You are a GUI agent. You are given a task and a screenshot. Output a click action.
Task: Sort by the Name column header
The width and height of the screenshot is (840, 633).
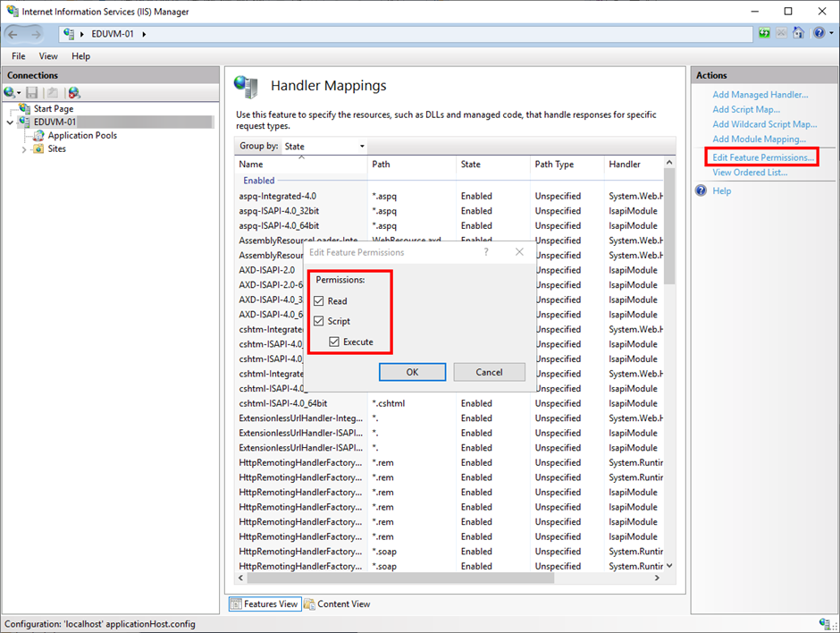click(x=302, y=165)
